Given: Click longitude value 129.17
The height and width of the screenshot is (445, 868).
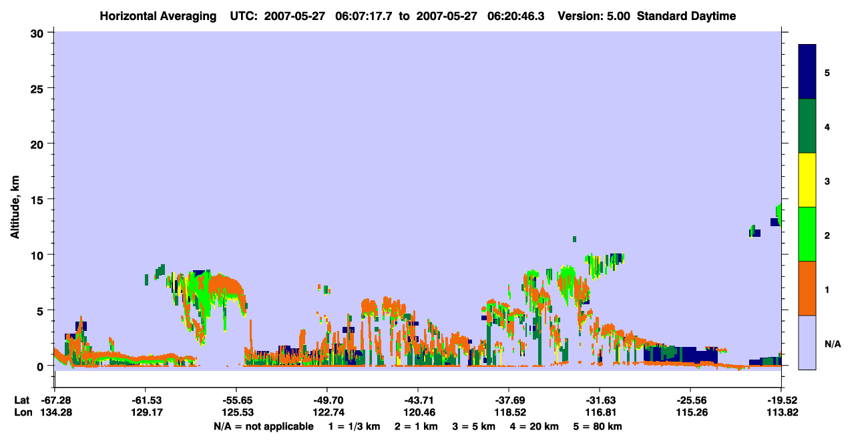Looking at the screenshot, I should tap(146, 412).
